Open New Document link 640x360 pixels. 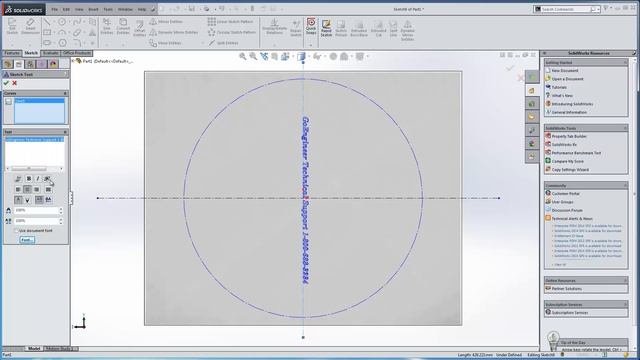565,71
